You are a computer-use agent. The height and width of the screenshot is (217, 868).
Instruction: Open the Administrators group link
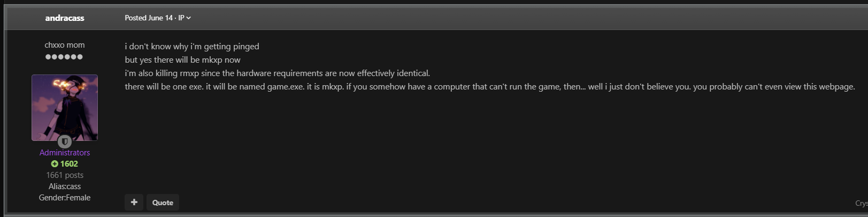point(65,153)
